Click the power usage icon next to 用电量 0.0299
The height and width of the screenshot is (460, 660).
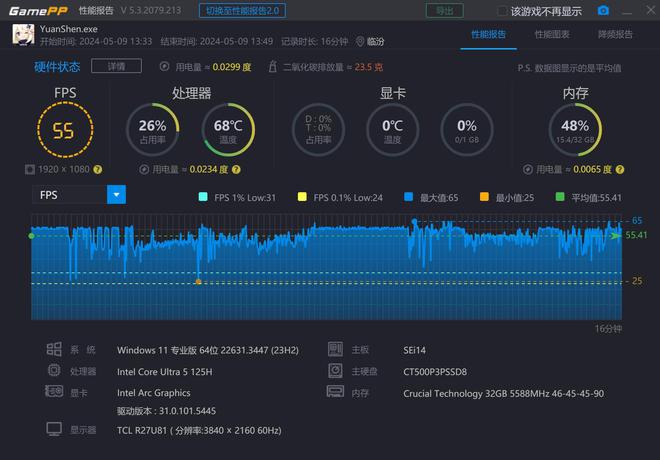coord(165,66)
